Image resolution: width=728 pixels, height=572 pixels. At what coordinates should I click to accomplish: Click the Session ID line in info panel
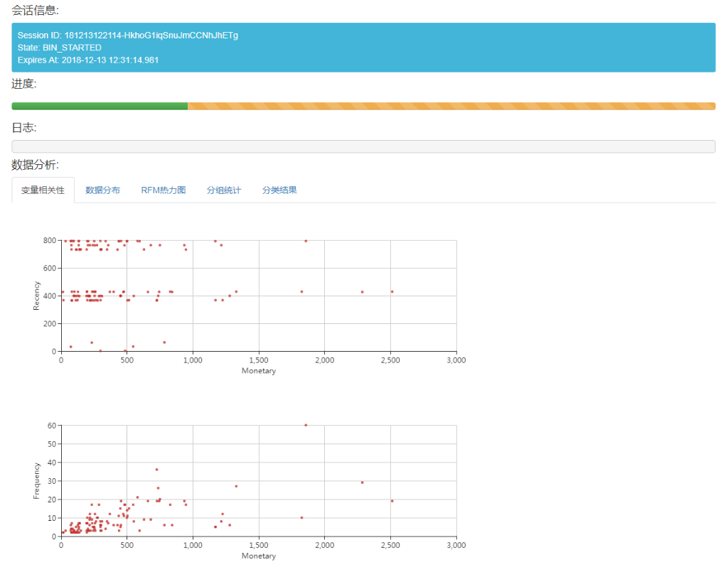point(128,35)
